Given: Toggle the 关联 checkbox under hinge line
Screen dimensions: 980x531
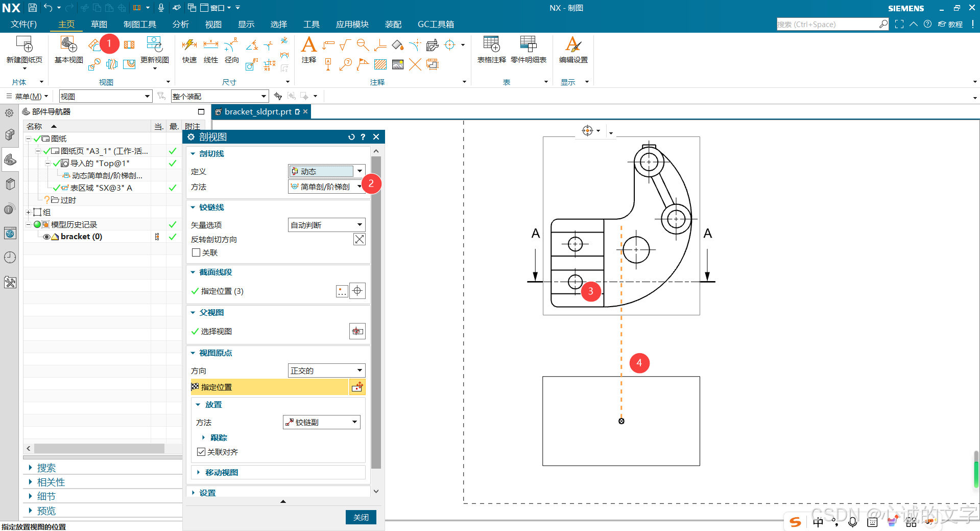Looking at the screenshot, I should click(x=196, y=252).
